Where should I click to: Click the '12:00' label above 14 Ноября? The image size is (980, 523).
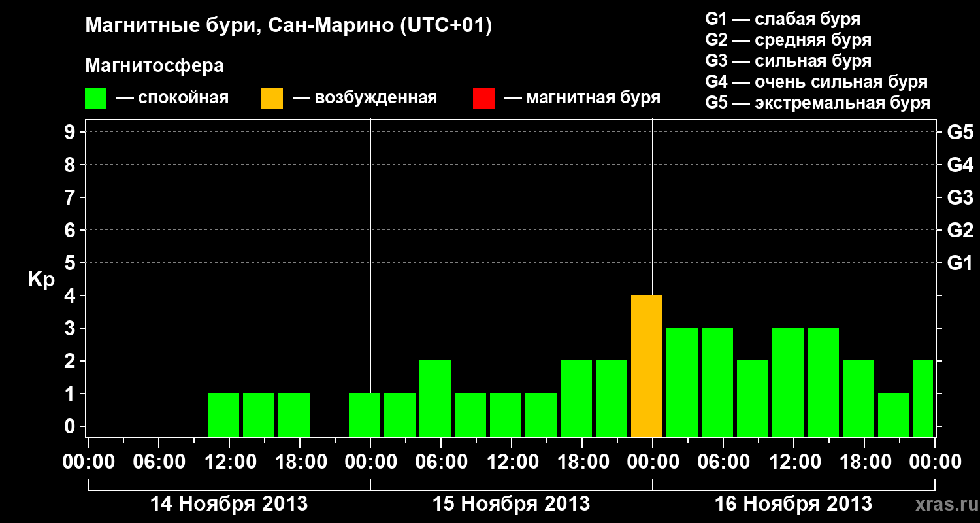(x=229, y=462)
